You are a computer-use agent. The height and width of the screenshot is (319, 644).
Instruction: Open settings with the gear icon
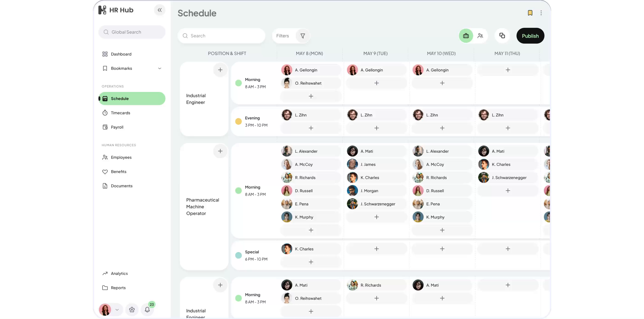132,310
